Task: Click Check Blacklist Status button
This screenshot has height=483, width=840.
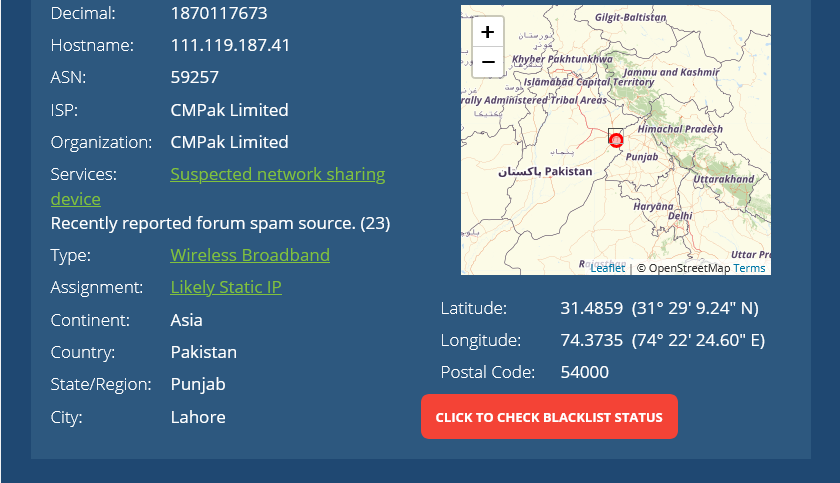Action: coord(549,417)
